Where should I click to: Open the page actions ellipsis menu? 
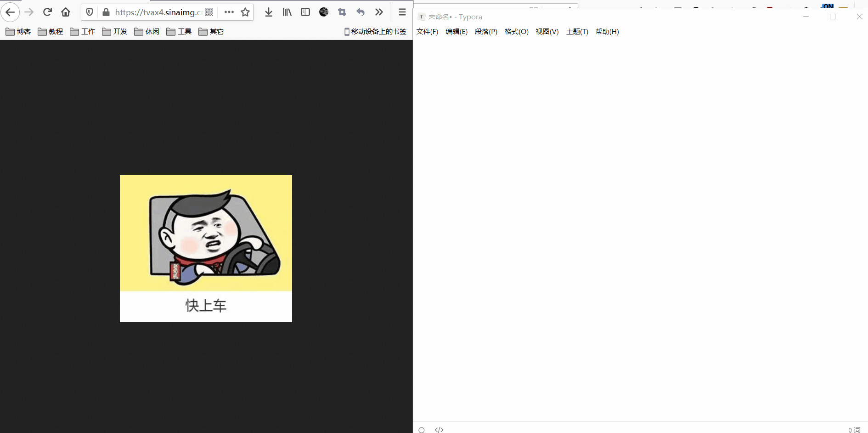click(x=229, y=12)
